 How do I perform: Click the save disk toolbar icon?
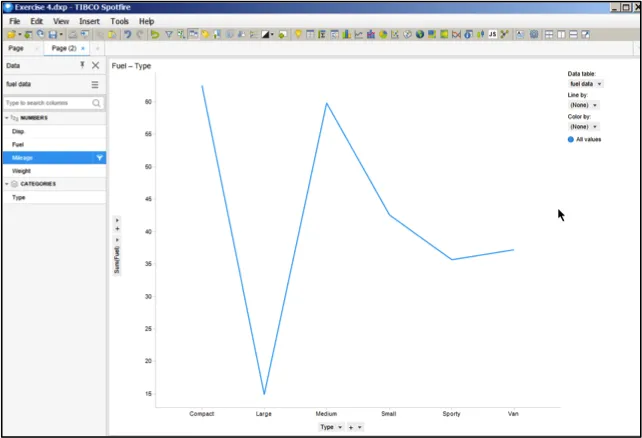53,34
